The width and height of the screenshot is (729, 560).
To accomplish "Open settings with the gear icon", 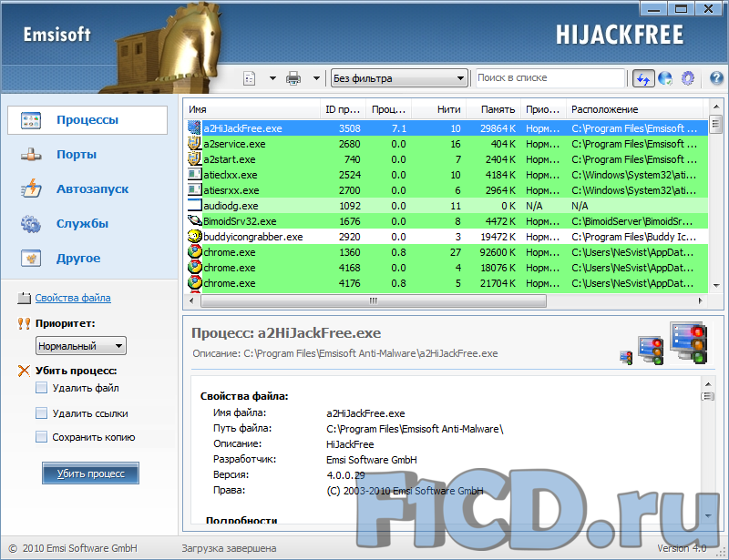I will click(x=688, y=78).
